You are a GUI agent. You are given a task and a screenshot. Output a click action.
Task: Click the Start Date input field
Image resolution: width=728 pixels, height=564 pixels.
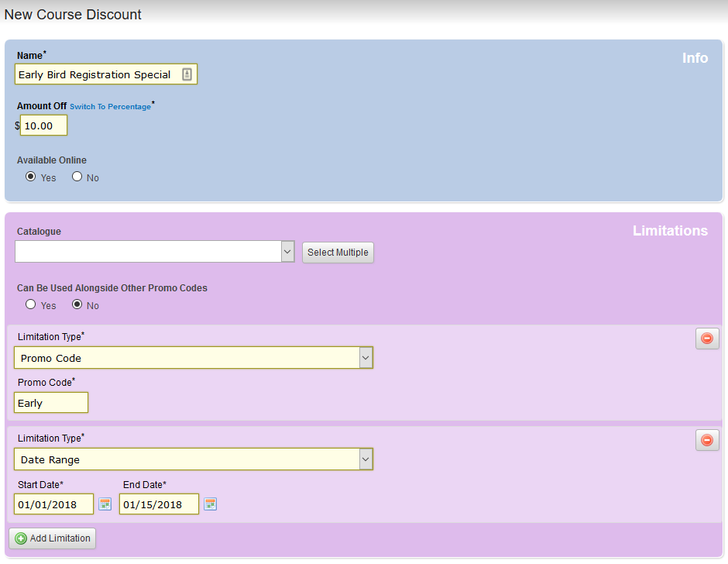(x=53, y=504)
